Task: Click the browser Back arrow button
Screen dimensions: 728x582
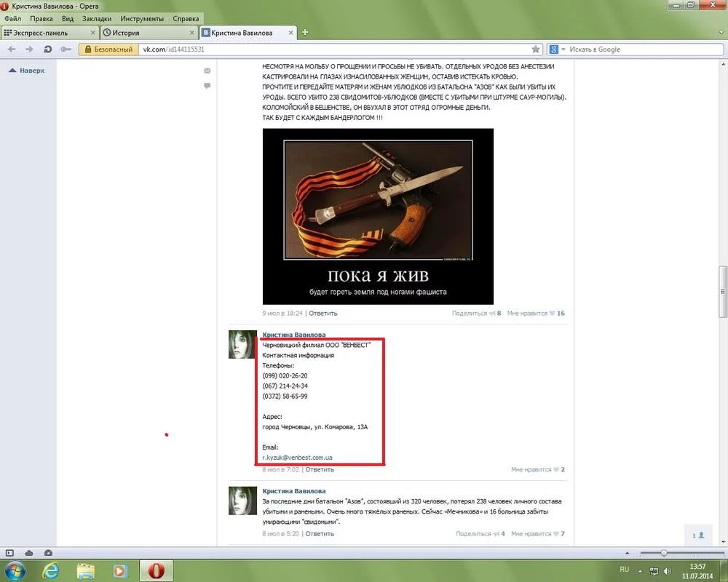Action: click(12, 49)
